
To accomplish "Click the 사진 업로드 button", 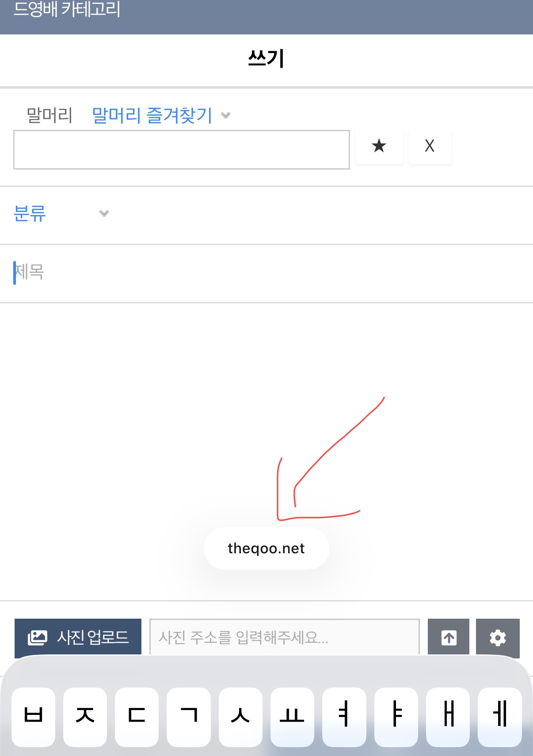I will pos(78,637).
